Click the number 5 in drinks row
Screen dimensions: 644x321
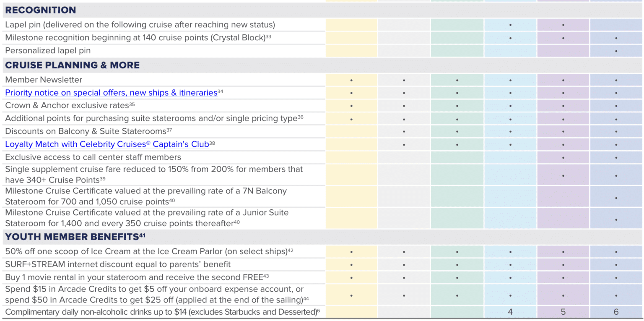[563, 312]
